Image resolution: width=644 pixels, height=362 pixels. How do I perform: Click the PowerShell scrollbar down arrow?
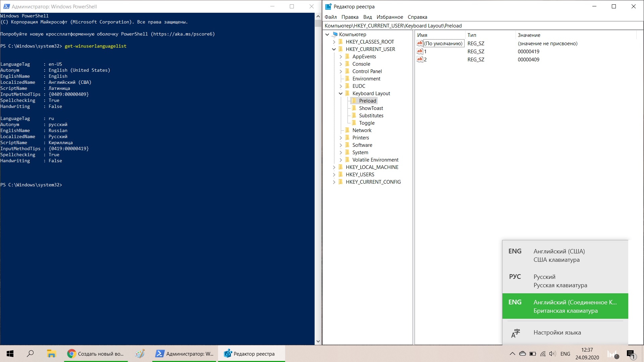tap(318, 342)
